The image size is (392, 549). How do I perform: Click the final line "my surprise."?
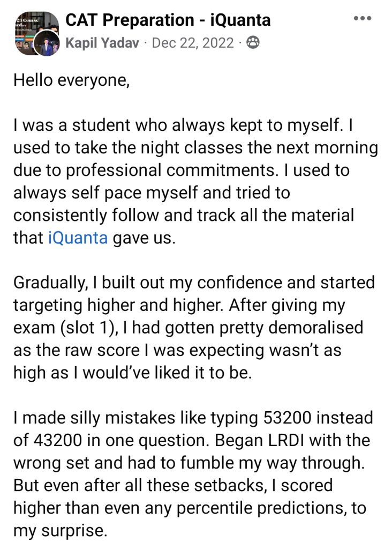pos(60,531)
